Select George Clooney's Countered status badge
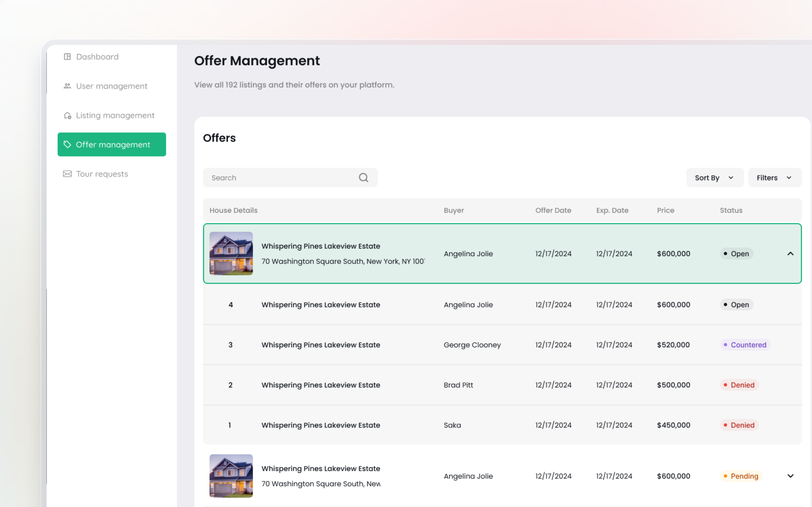Viewport: 812px width, 507px height. tap(745, 344)
